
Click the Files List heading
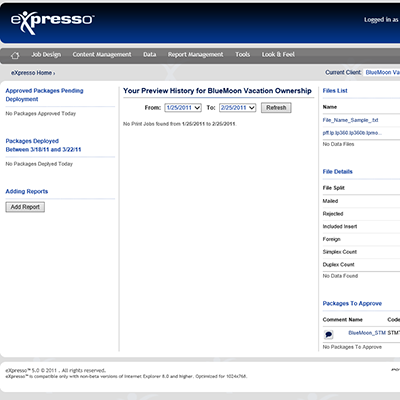pyautogui.click(x=335, y=91)
